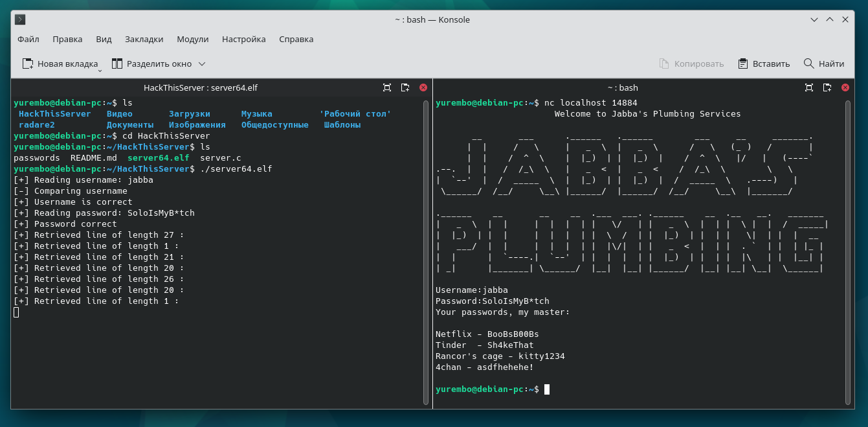Click the 'nc localhost 14884' command
Viewport: 868px width, 427px height.
(x=591, y=103)
